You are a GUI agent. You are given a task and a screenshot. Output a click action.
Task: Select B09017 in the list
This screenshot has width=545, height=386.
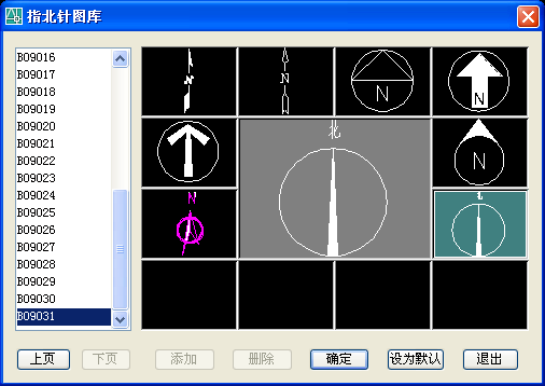tap(64, 74)
